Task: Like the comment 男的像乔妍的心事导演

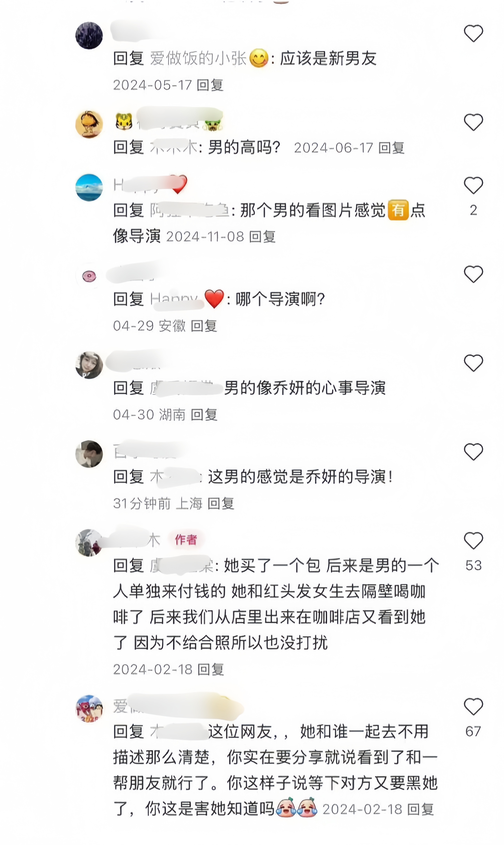Action: (x=473, y=363)
